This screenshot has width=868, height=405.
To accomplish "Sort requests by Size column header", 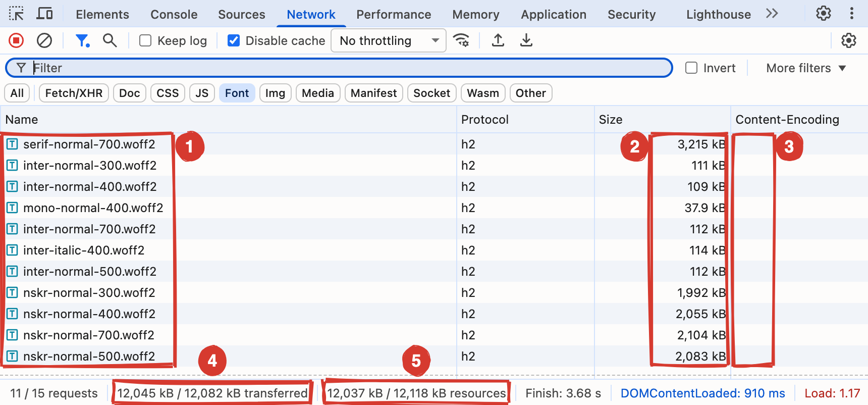I will [x=662, y=119].
